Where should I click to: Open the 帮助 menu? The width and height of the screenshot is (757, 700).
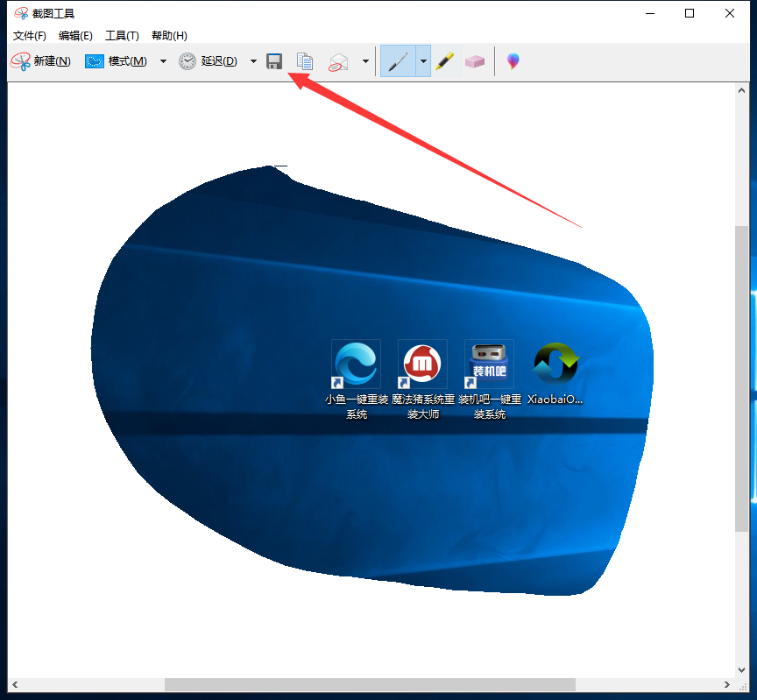coord(166,36)
